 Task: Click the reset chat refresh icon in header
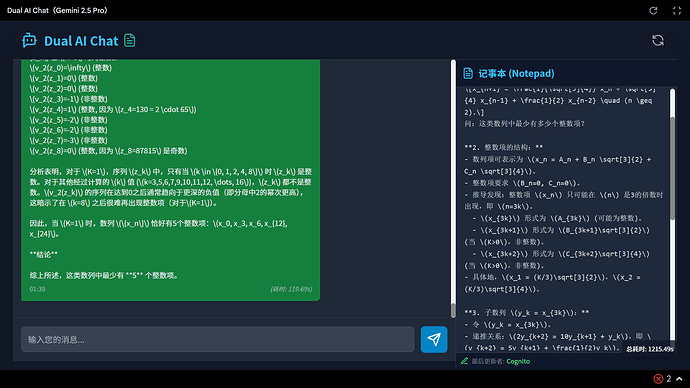(x=657, y=40)
